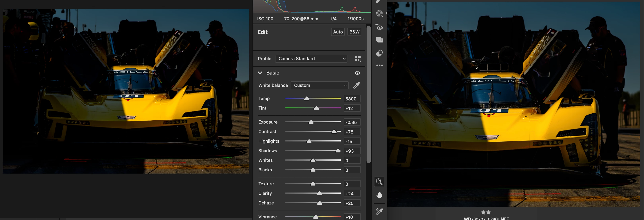
Task: Open the Presets panel icon
Action: point(379,53)
